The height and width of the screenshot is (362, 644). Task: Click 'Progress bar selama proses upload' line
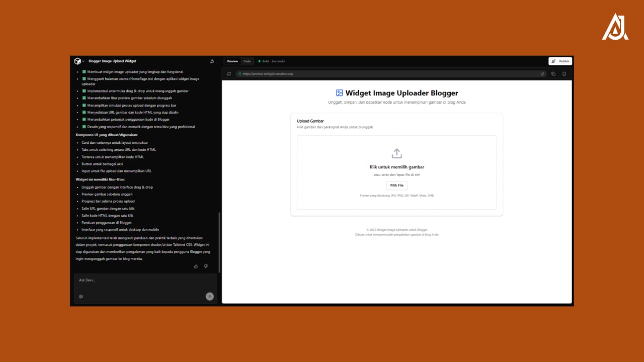click(x=108, y=201)
